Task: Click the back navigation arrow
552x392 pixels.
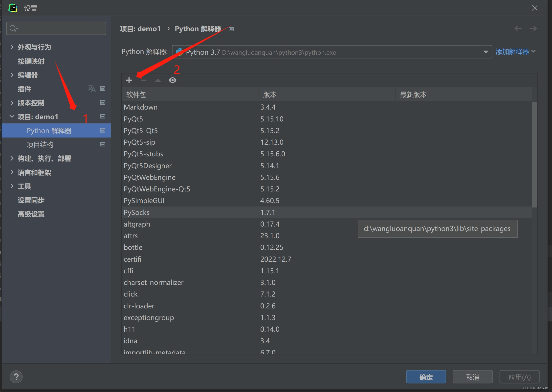Action: pos(518,28)
